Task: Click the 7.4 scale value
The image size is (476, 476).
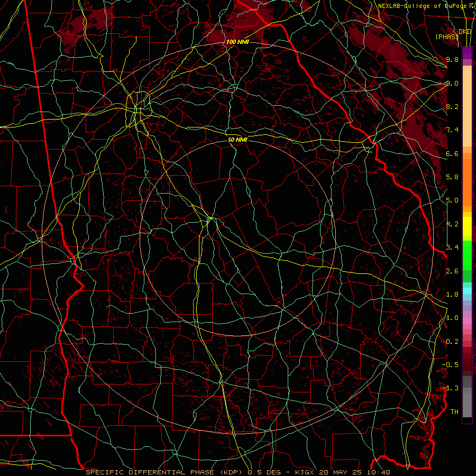Action: [x=452, y=130]
